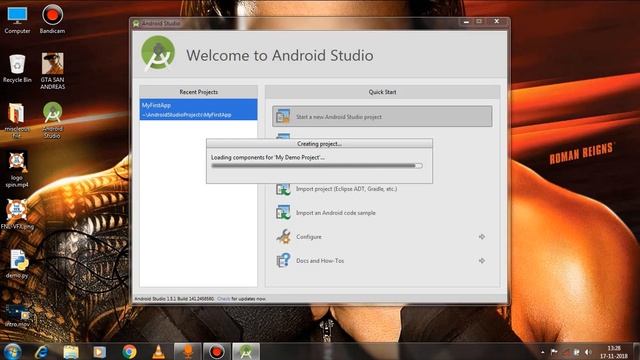The image size is (640, 360).
Task: Select the GTA SAN ANDREAS desktop shortcut
Action: [52, 71]
